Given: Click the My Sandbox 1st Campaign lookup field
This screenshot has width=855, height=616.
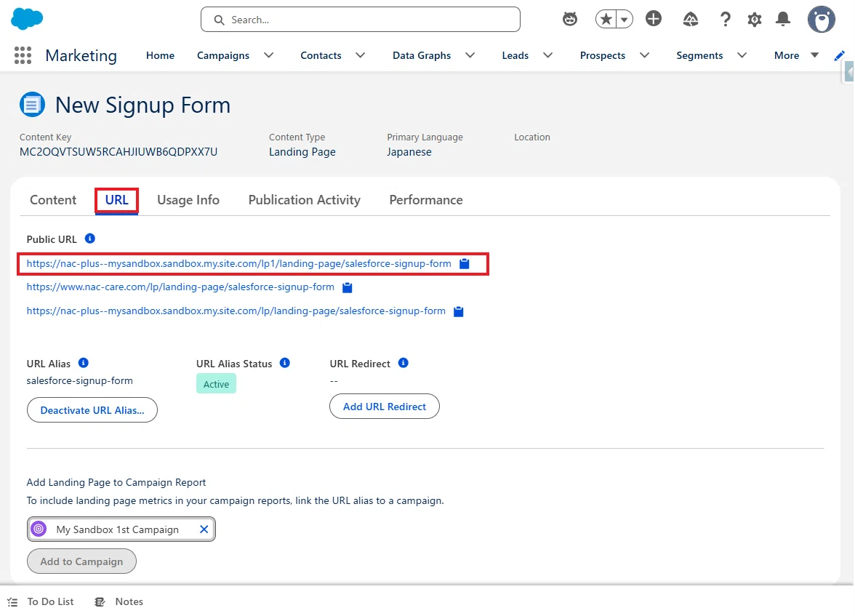Looking at the screenshot, I should (x=121, y=529).
